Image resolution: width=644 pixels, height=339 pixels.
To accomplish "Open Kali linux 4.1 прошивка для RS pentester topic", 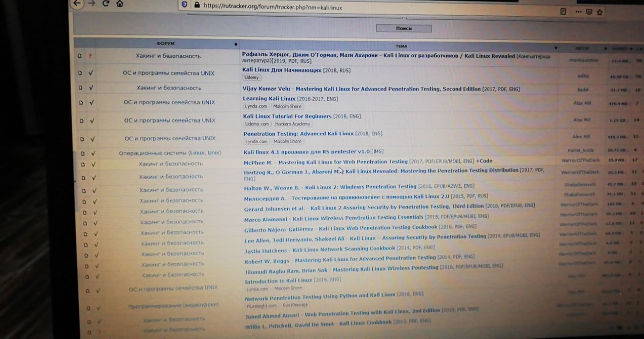I will click(x=307, y=151).
